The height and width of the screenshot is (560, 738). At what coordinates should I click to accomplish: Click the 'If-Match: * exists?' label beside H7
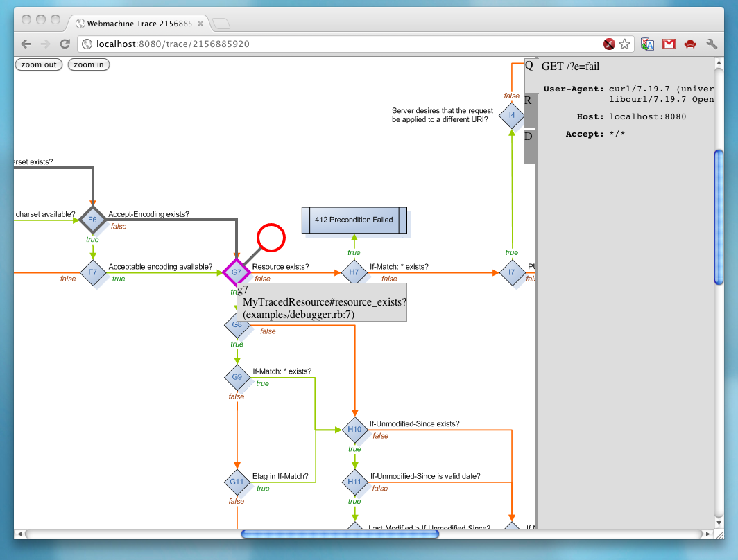tap(399, 267)
